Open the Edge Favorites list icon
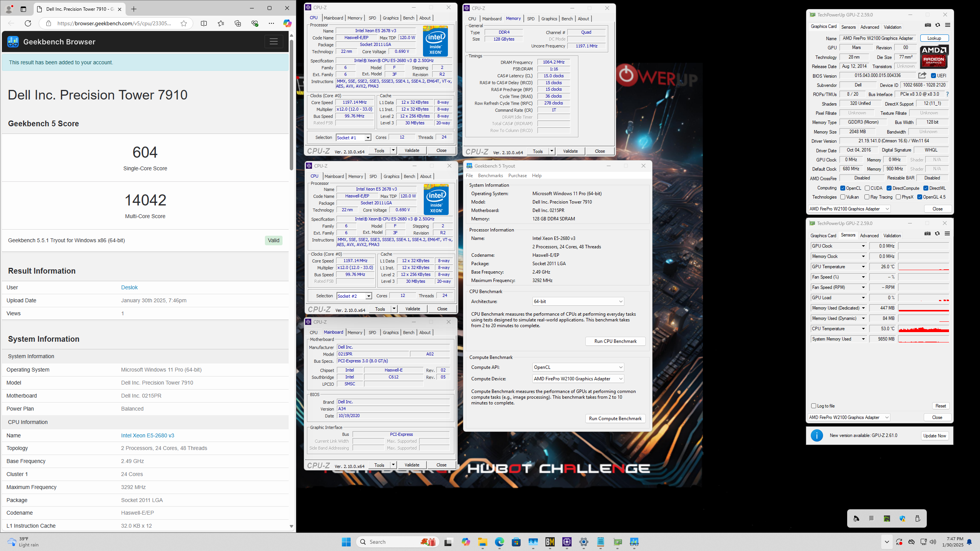Viewport: 980px width, 551px height. click(221, 23)
